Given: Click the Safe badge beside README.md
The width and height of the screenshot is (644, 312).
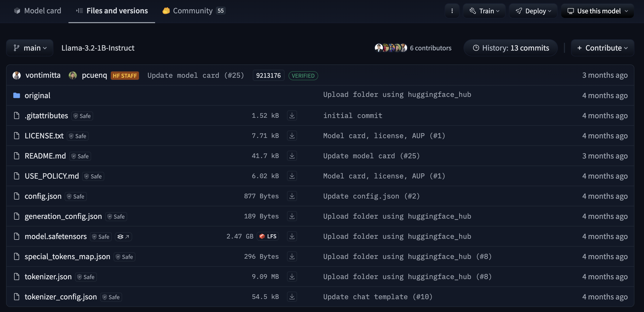Looking at the screenshot, I should pyautogui.click(x=80, y=156).
